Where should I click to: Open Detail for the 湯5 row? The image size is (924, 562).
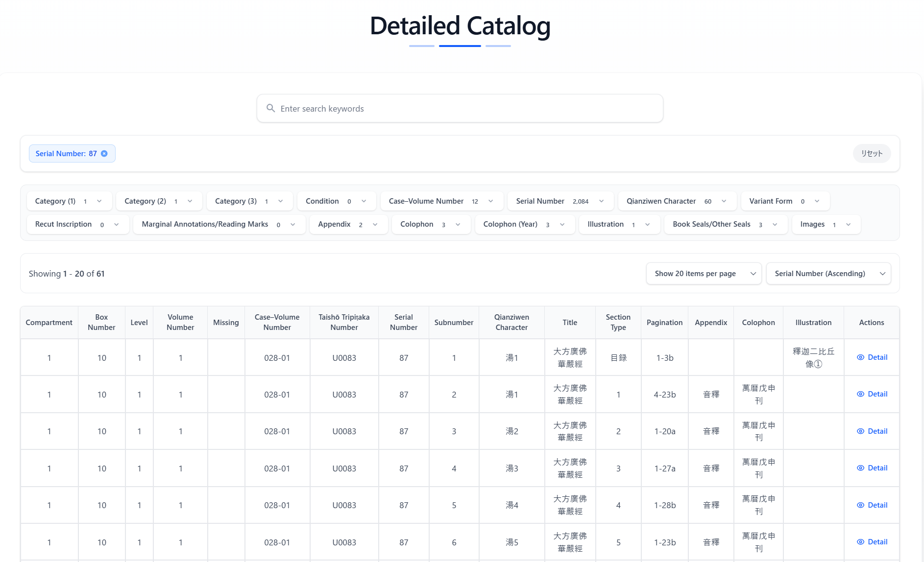(x=872, y=542)
